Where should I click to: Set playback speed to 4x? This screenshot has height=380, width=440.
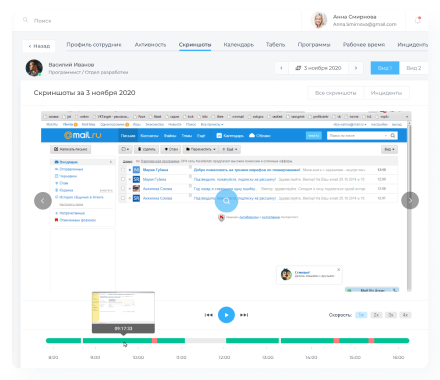click(x=405, y=315)
